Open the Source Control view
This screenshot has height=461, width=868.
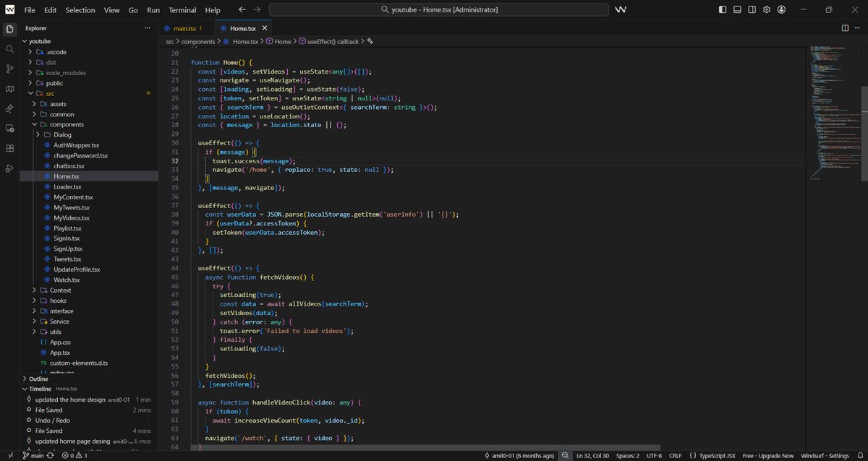[9, 69]
